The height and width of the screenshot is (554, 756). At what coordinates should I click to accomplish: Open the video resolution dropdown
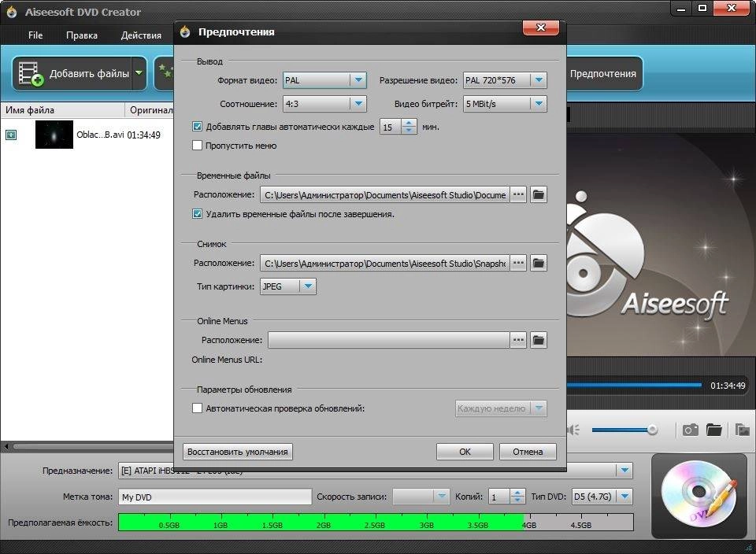point(539,80)
